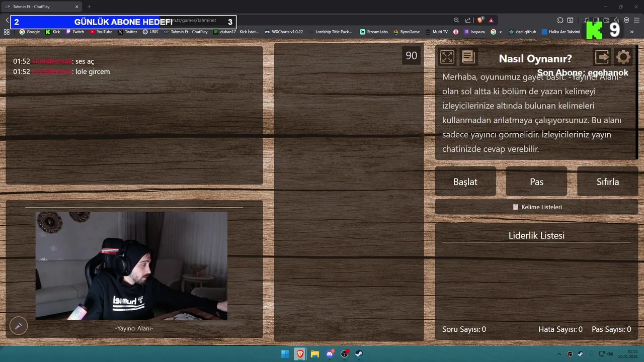Viewport: 644px width, 362px height.
Task: Open the StreamLabs bookmark
Action: click(373, 32)
